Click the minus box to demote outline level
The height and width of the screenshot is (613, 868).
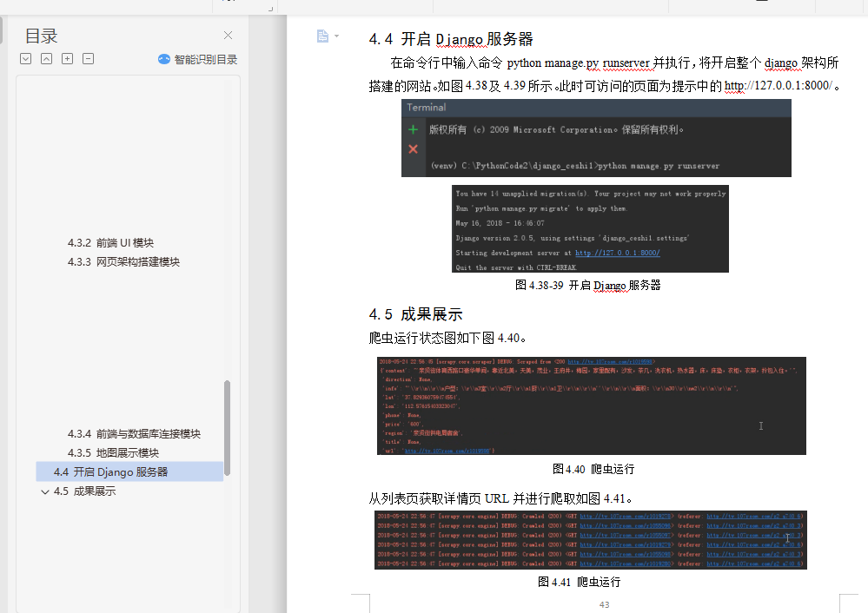(88, 59)
